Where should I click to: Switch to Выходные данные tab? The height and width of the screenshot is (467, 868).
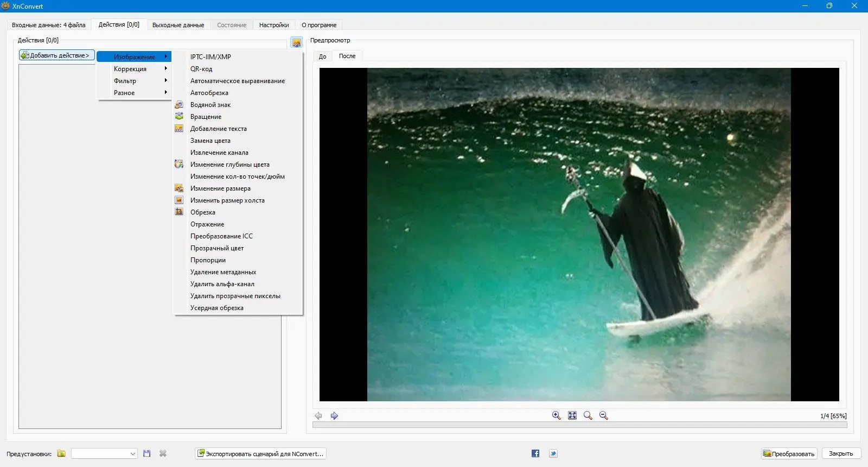click(178, 25)
